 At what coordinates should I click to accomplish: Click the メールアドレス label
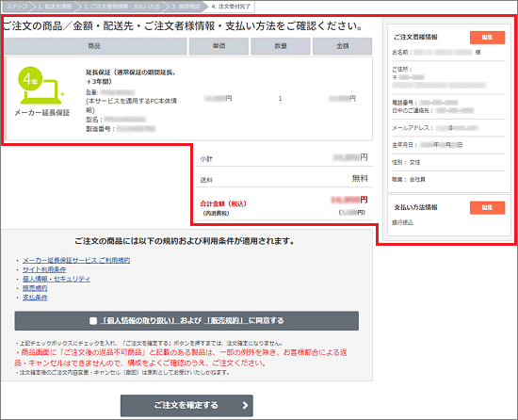click(412, 128)
